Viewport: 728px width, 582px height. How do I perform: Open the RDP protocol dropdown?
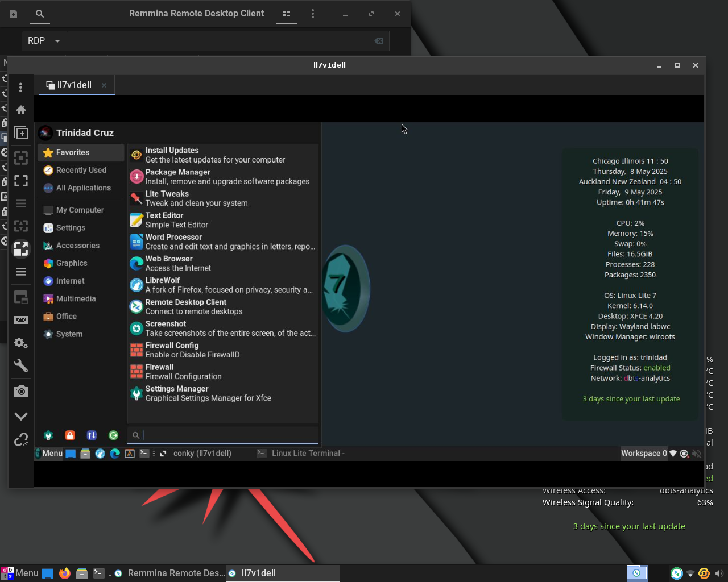(x=44, y=41)
